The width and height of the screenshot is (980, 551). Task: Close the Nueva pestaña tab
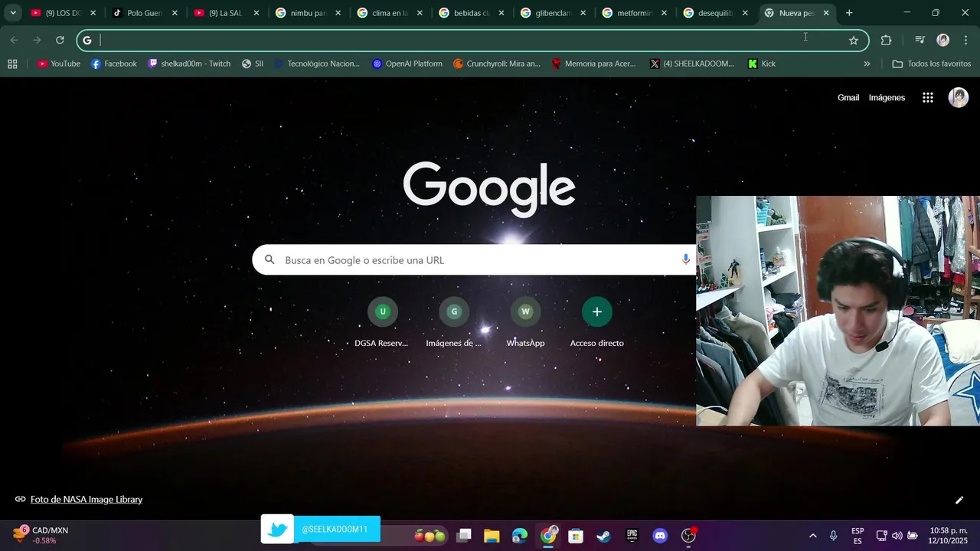(826, 13)
